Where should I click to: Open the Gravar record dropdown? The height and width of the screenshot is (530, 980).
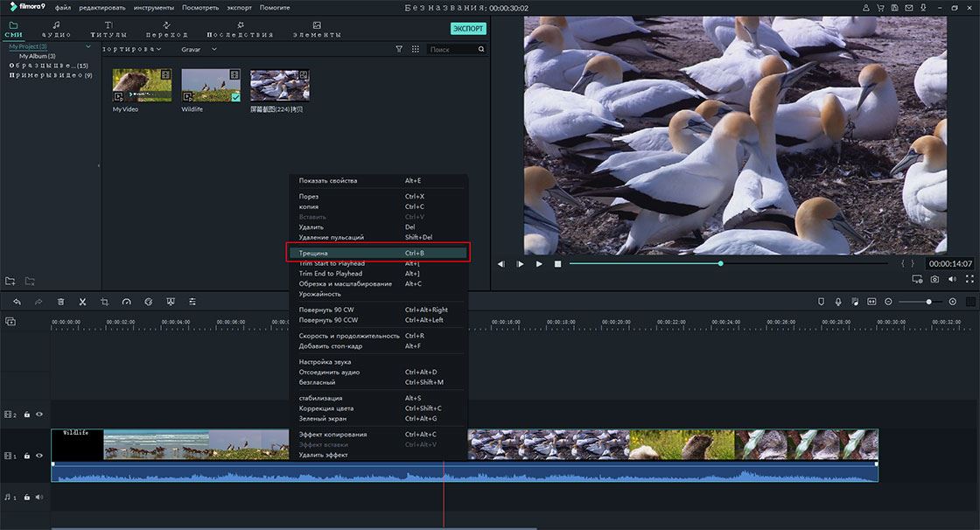(199, 49)
